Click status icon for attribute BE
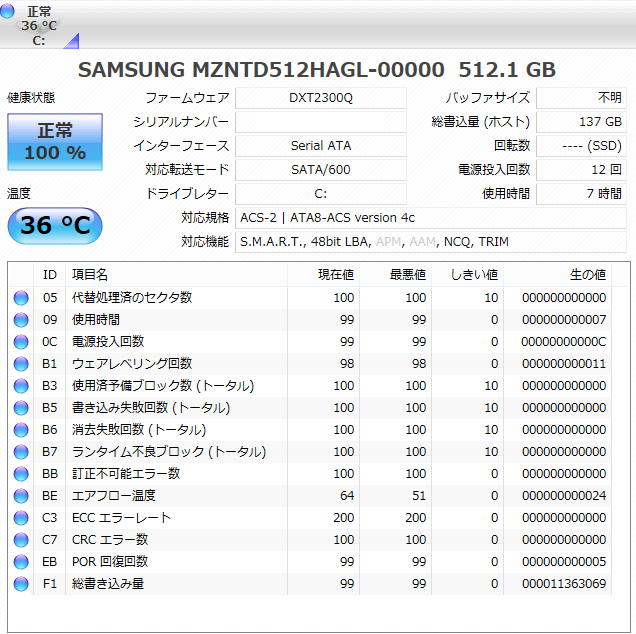Viewport: 636px width, 634px height. [x=21, y=496]
